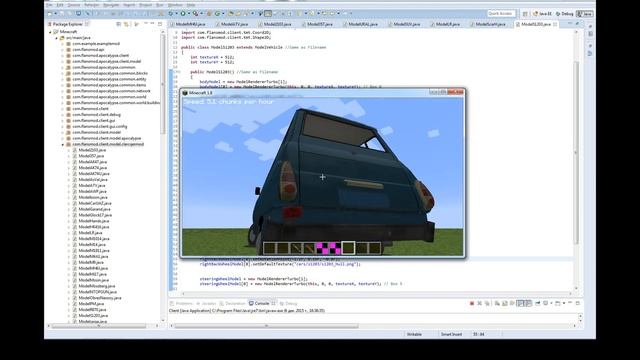Image resolution: width=640 pixels, height=360 pixels.
Task: Select ModelCarUAZ.java in Package Explorer
Action: 95,203
